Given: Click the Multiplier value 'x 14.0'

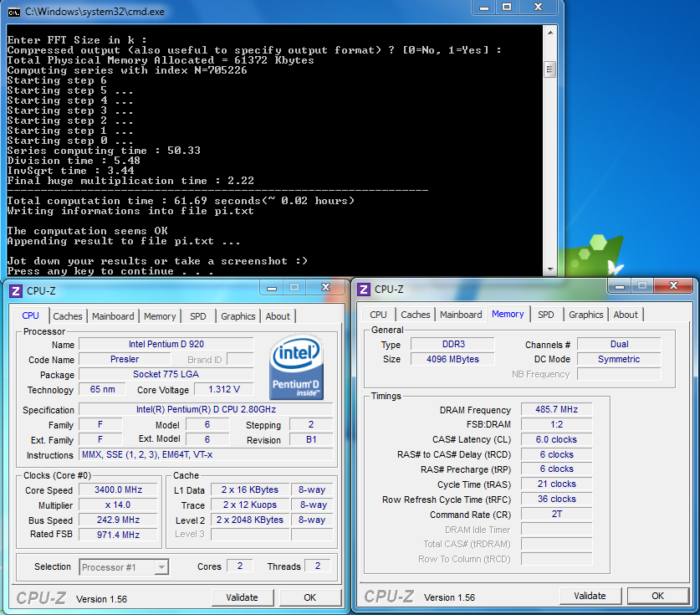Looking at the screenshot, I should (x=118, y=505).
